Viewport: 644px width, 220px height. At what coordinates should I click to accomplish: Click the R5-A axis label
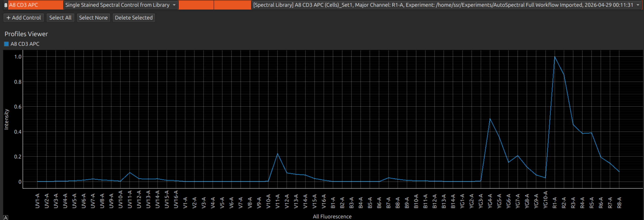591,203
